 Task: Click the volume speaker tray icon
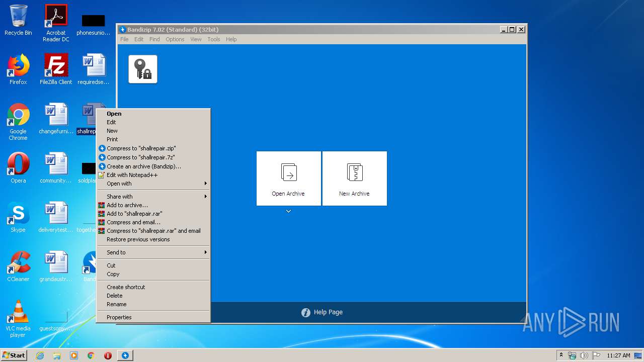(x=584, y=355)
